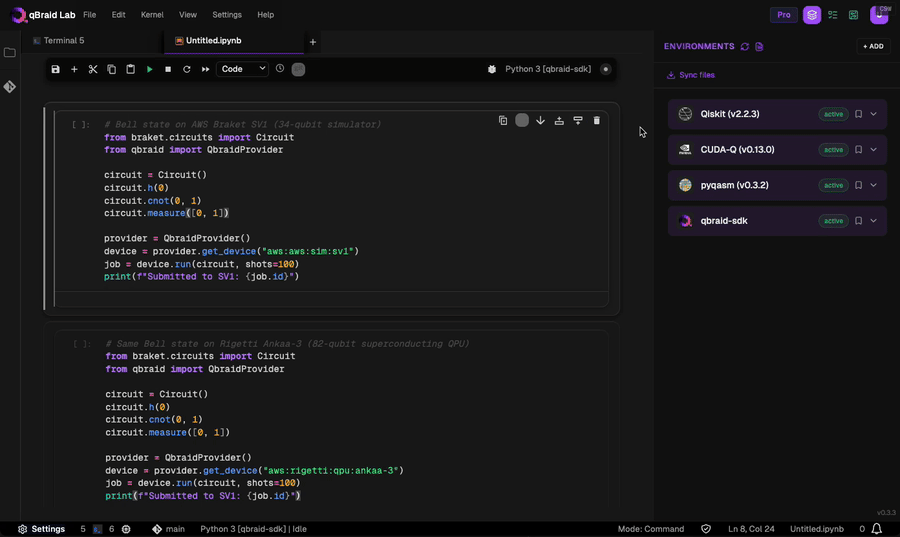Open the Edit menu
The height and width of the screenshot is (537, 900).
click(x=118, y=15)
